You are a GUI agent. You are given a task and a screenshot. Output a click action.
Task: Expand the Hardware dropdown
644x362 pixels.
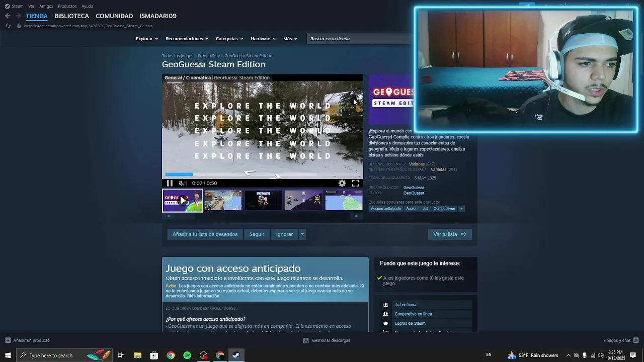point(263,39)
